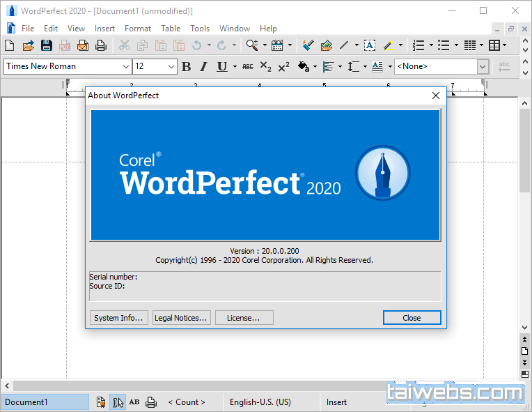Open the Tools menu

coord(200,29)
